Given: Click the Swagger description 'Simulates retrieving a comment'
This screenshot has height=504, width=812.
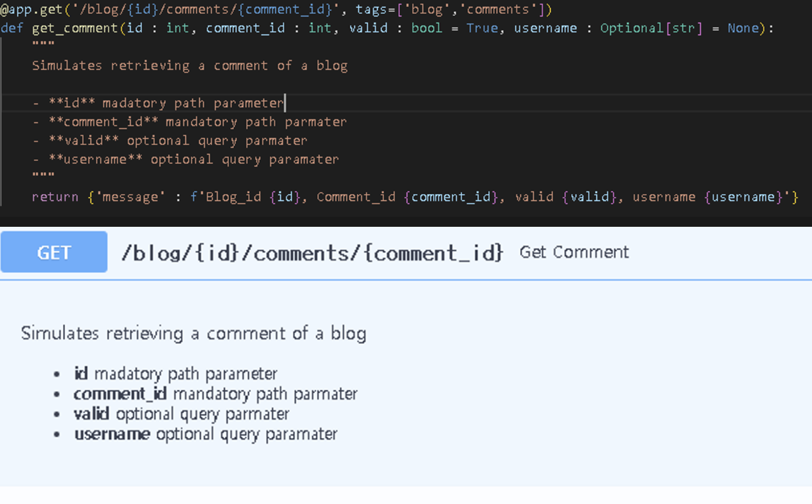Looking at the screenshot, I should [193, 333].
